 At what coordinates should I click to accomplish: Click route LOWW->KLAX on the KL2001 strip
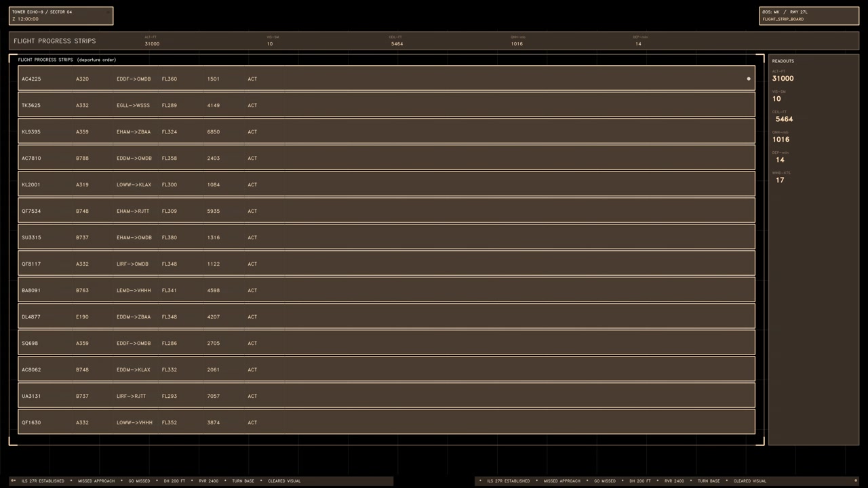[134, 185]
